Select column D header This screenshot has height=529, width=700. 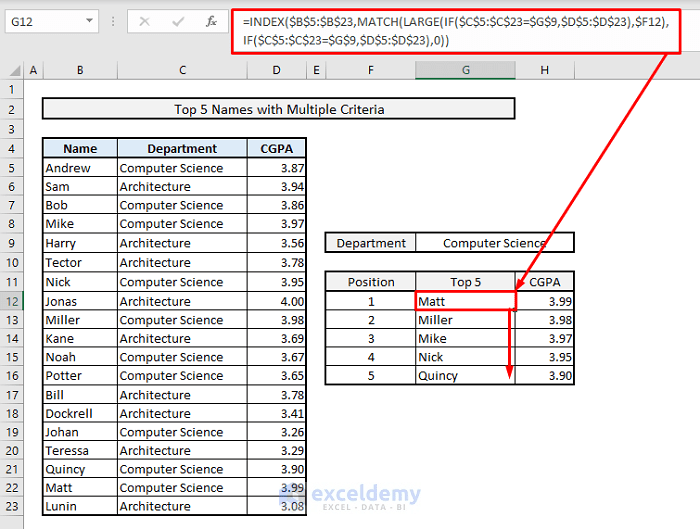pos(277,70)
